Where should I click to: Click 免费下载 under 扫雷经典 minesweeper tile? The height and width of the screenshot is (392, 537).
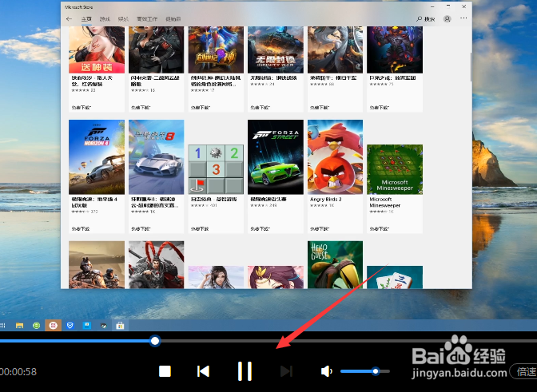[x=200, y=228]
